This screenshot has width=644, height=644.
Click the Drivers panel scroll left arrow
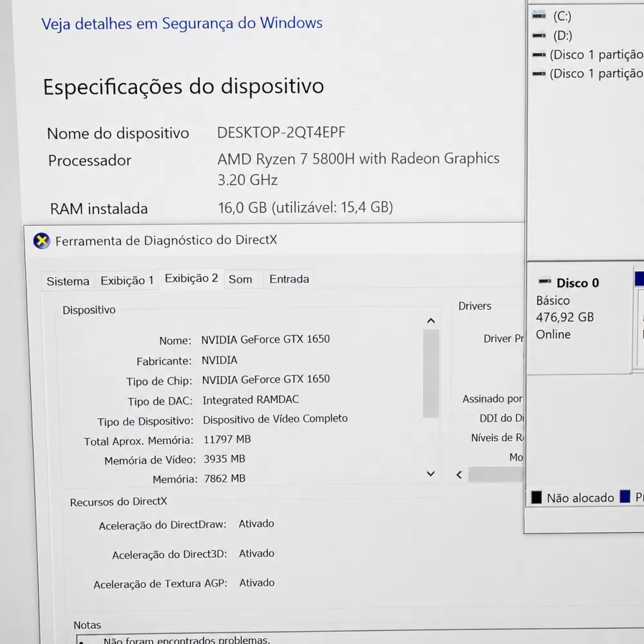point(459,475)
